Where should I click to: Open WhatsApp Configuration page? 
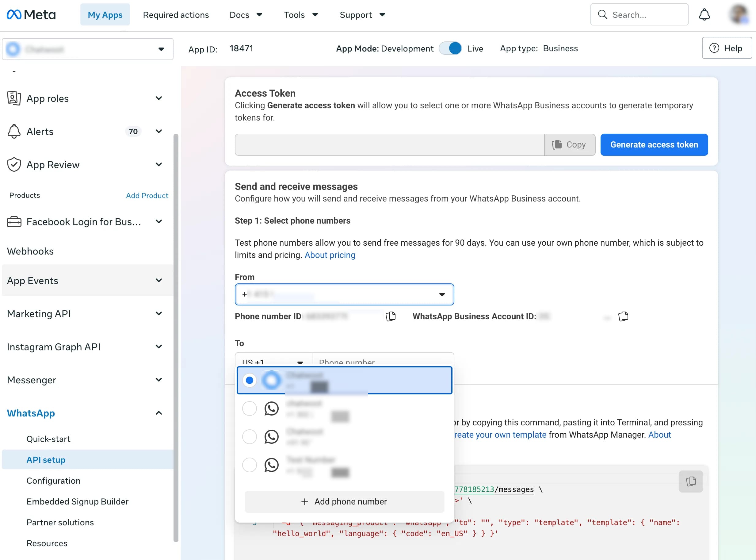tap(54, 481)
